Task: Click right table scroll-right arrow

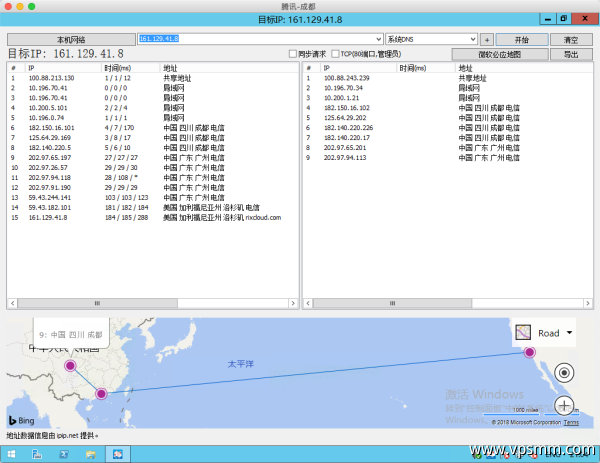Action: (x=588, y=303)
